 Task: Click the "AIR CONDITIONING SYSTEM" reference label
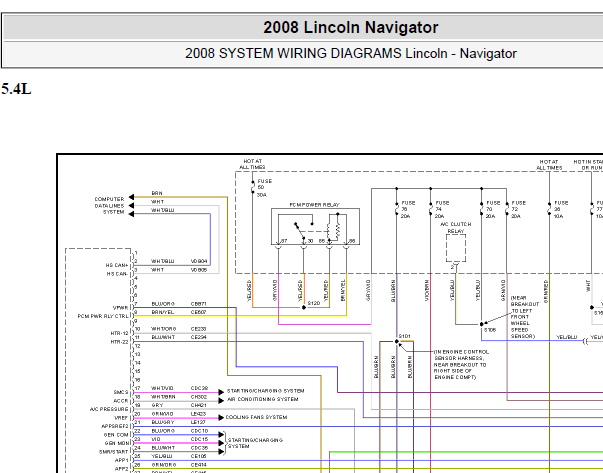pos(263,399)
